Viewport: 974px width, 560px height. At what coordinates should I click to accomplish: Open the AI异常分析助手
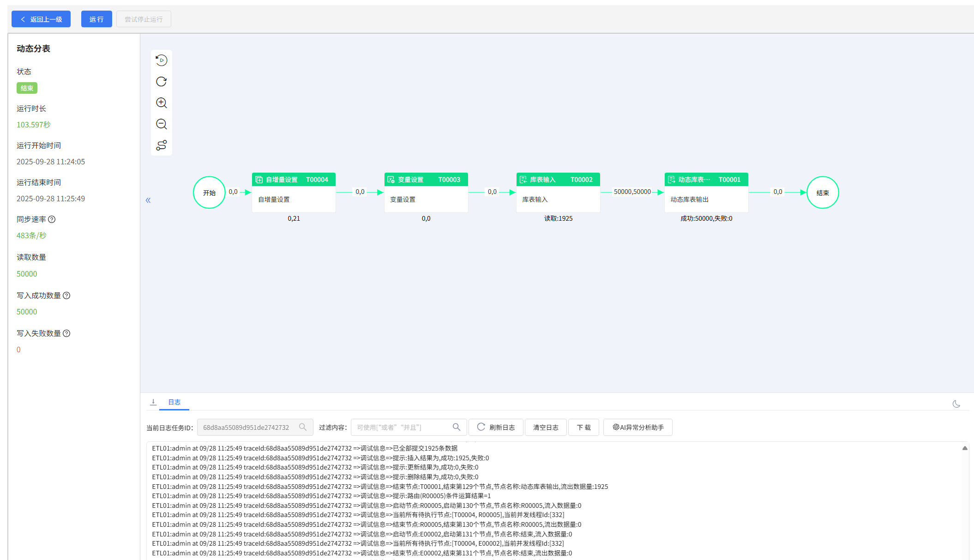point(637,428)
